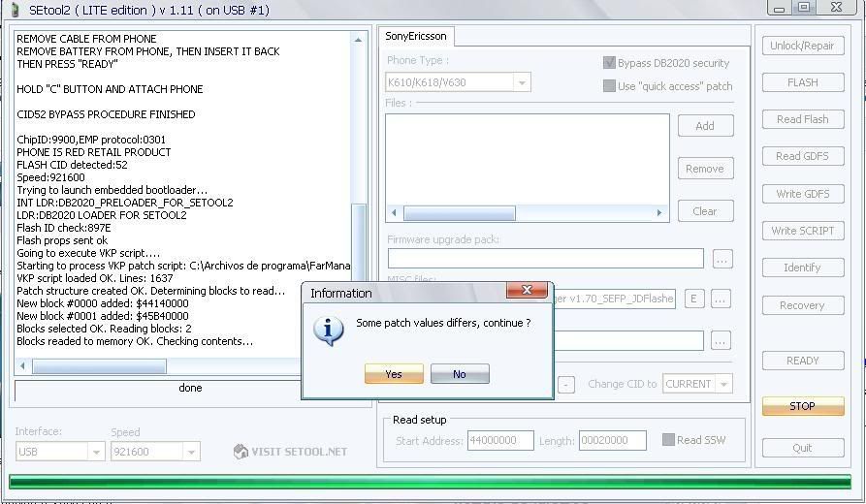Click log line "Flash ID check:897E"
The height and width of the screenshot is (504, 866).
coord(63,228)
